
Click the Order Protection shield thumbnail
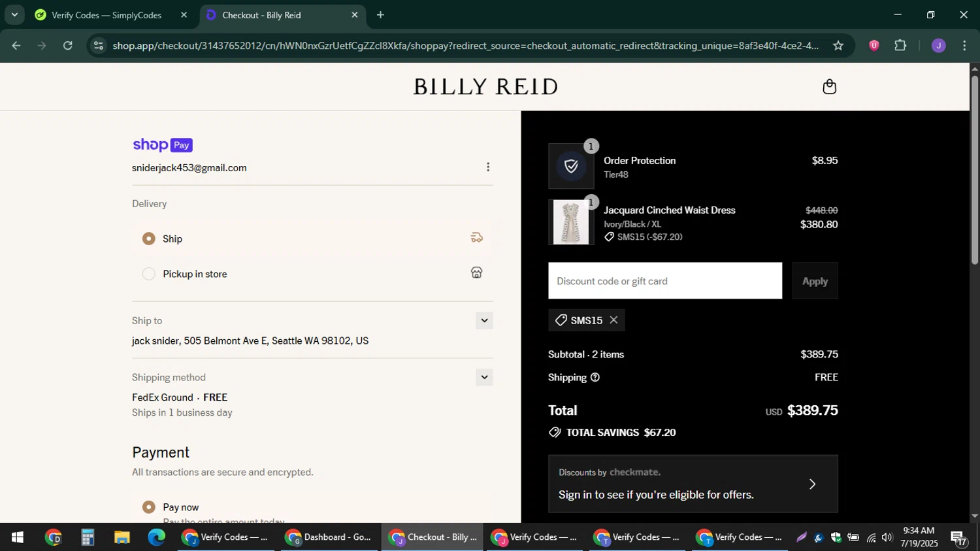tap(571, 166)
